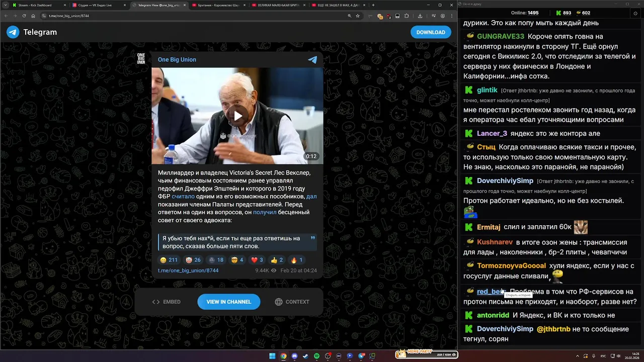Open the t.me/one_big_union/8744 link below post
The height and width of the screenshot is (362, 644).
[188, 270]
